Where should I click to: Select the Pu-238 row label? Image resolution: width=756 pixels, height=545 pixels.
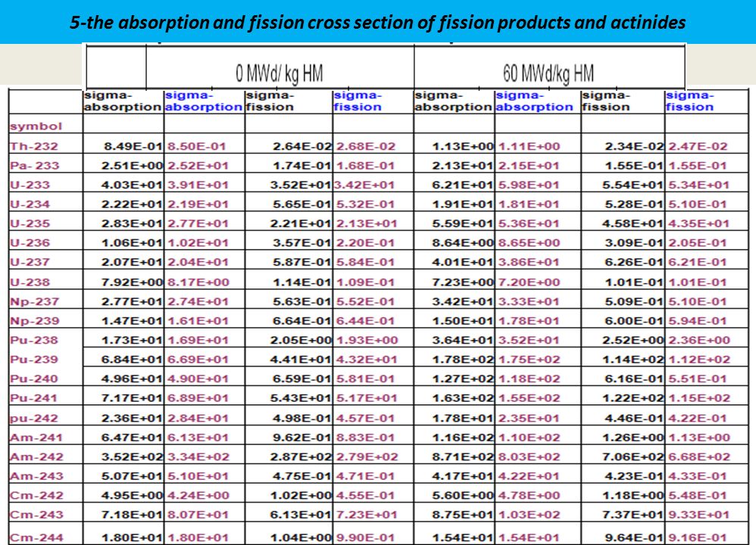(34, 340)
